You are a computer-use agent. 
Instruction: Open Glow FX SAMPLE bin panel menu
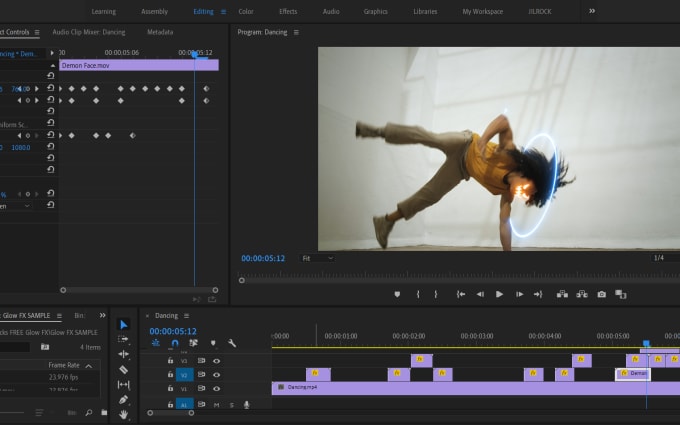click(59, 316)
